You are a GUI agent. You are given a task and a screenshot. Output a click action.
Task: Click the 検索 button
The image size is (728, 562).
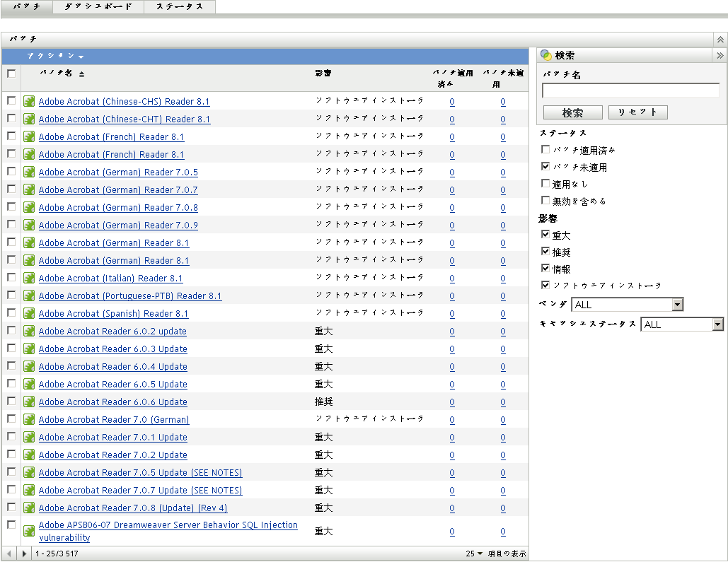click(572, 112)
